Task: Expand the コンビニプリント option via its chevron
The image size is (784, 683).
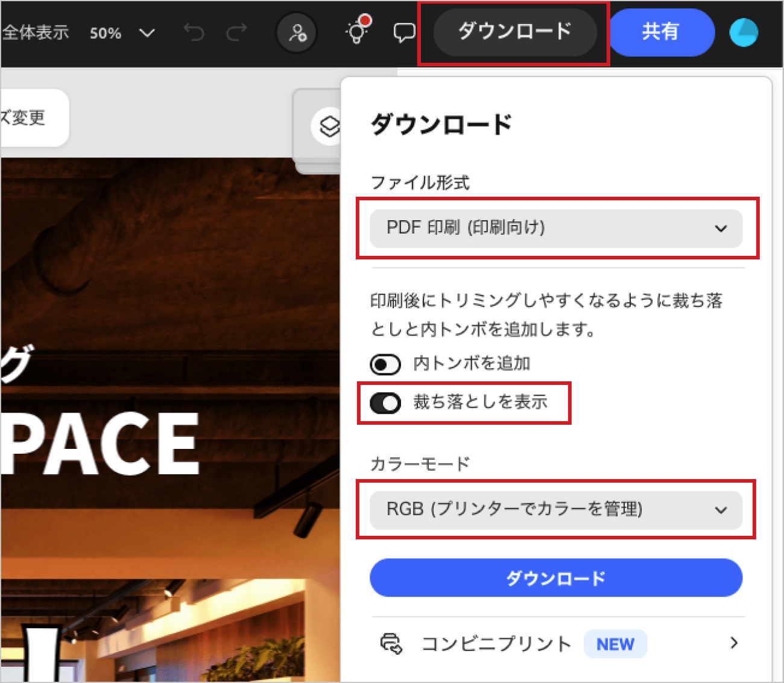Action: pyautogui.click(x=733, y=644)
